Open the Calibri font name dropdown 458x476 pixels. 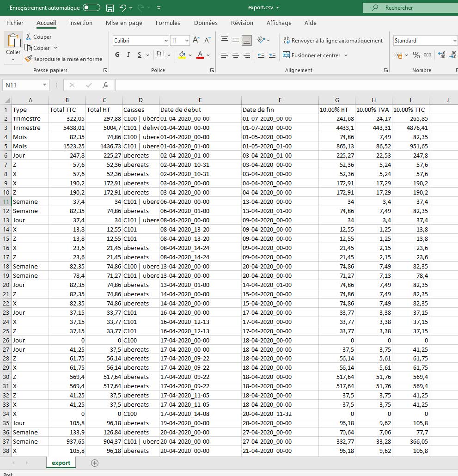[x=166, y=41]
